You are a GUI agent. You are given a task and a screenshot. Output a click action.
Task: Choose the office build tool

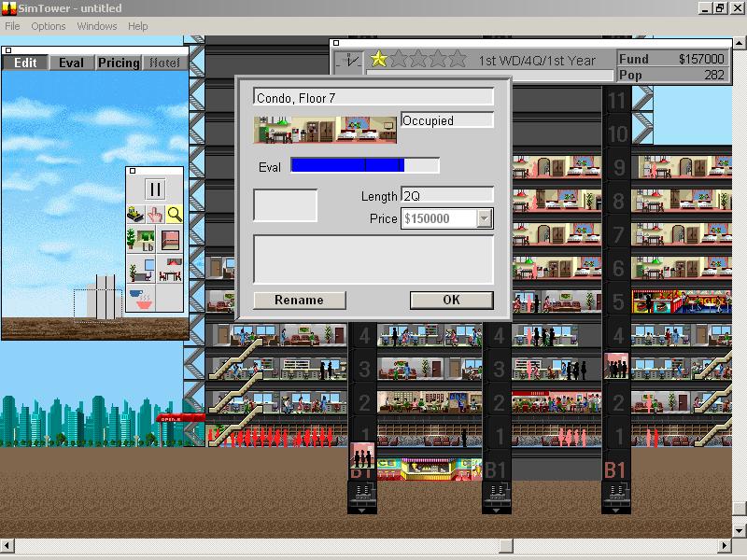[141, 270]
